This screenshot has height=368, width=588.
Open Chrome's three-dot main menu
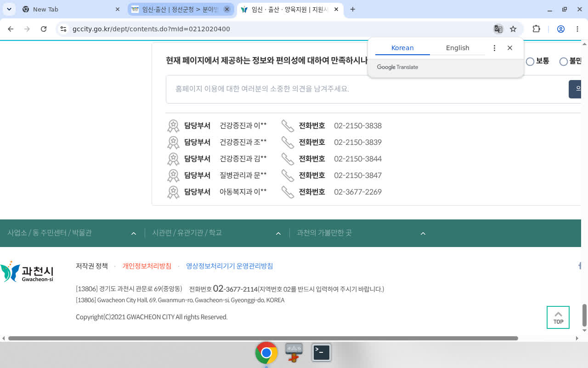pos(577,29)
